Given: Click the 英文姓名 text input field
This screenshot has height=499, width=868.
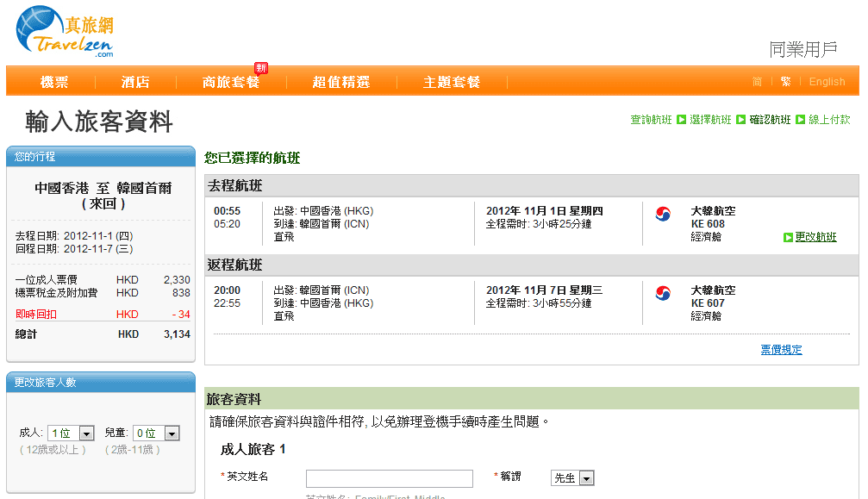Looking at the screenshot, I should point(389,478).
